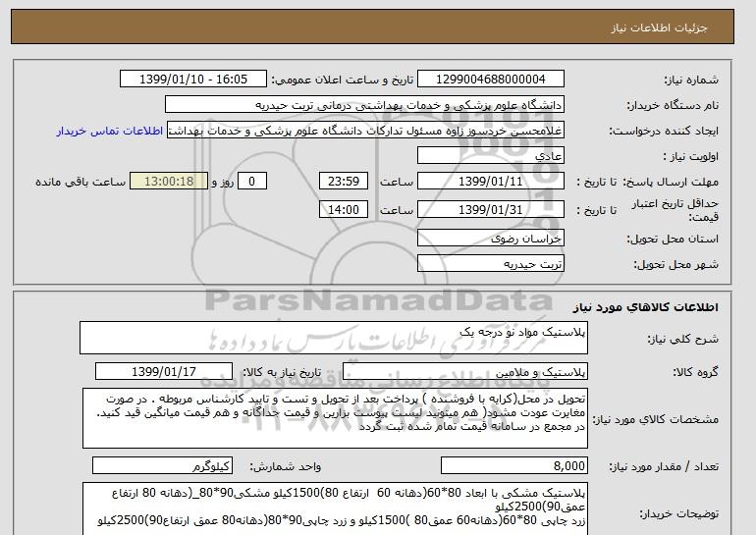Open the buyer contact info link (اطلاعات تماس خریدار)

point(109,131)
